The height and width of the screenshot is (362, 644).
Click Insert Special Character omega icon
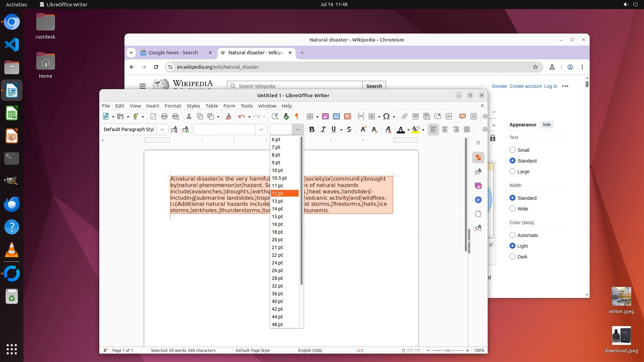pyautogui.click(x=386, y=116)
